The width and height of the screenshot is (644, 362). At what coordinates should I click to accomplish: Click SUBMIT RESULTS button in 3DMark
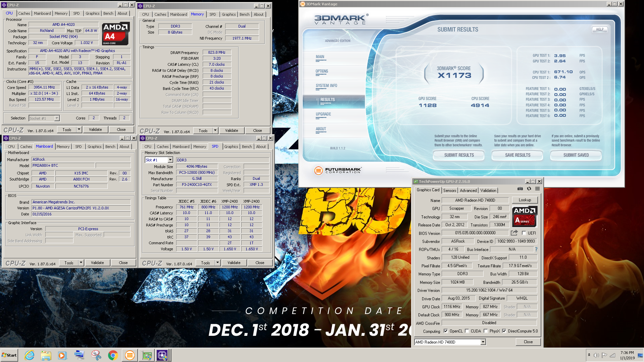point(459,155)
